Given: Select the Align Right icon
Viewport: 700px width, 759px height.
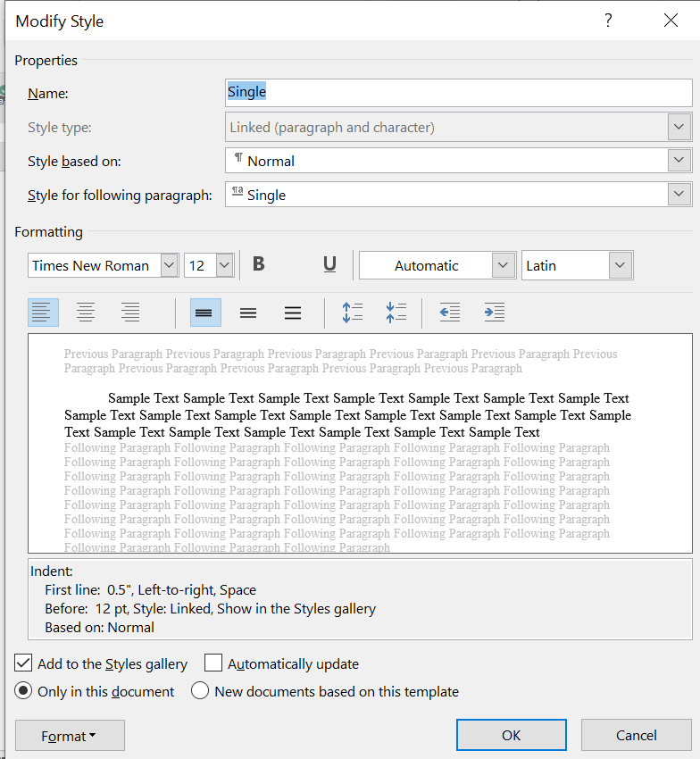Looking at the screenshot, I should click(130, 313).
